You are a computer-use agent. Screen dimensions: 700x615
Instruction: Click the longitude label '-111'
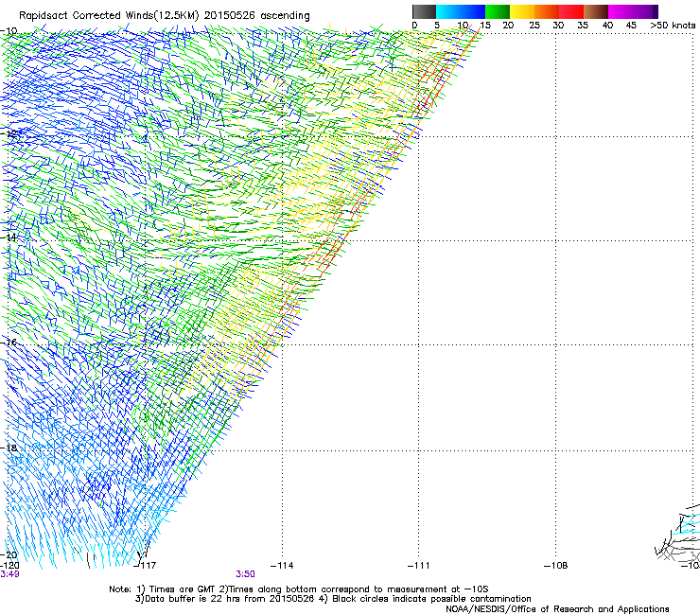pos(418,566)
